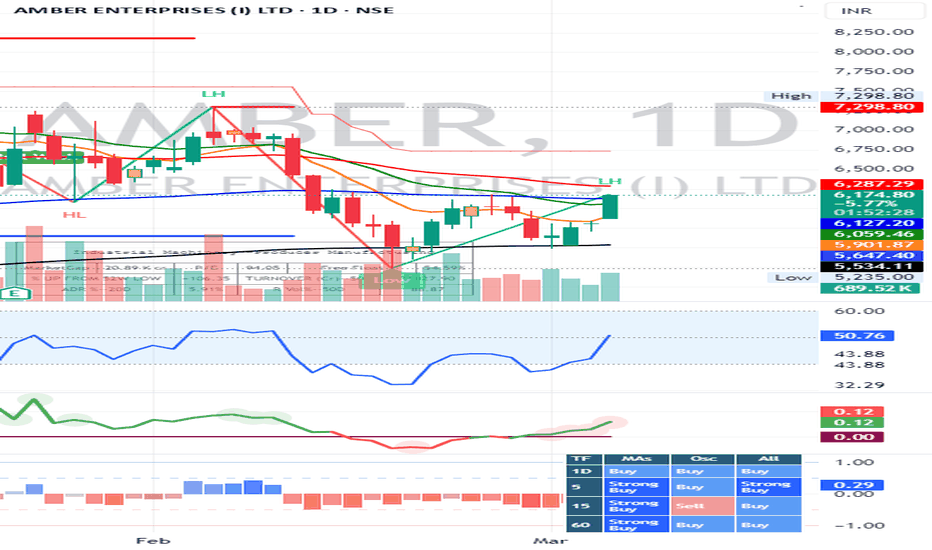Click the red 7,298.80 price label

tap(871, 107)
